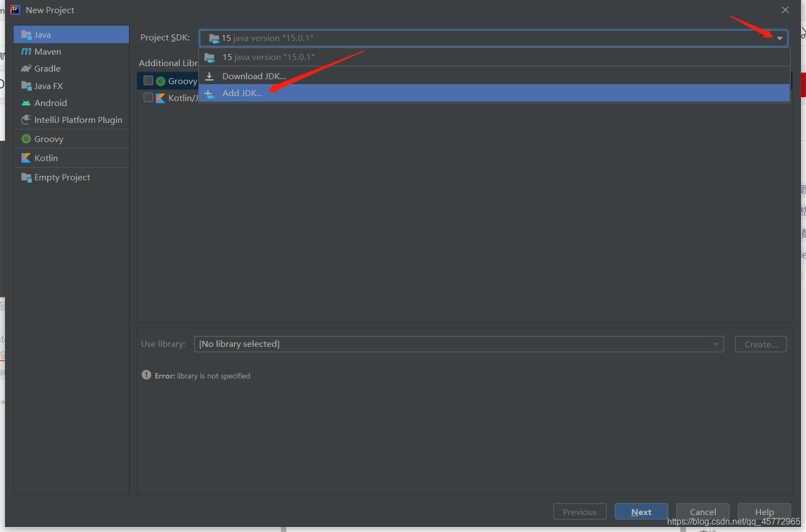Click the IntelliJ logo in title bar
This screenshot has height=532, width=806.
point(15,10)
